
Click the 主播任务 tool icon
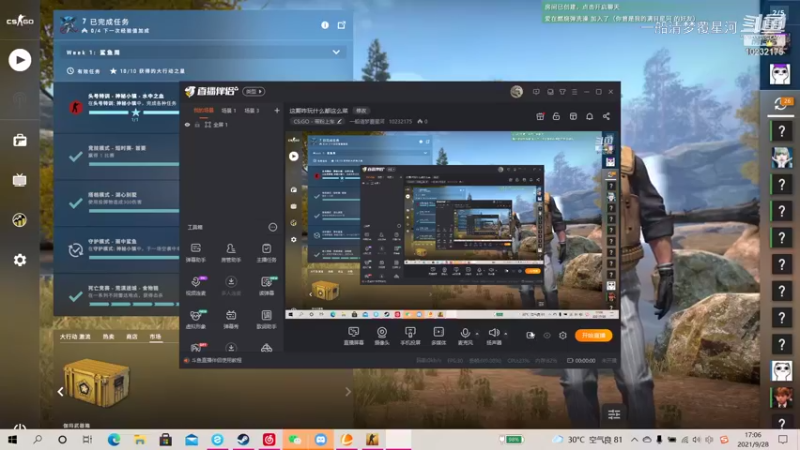pos(266,253)
